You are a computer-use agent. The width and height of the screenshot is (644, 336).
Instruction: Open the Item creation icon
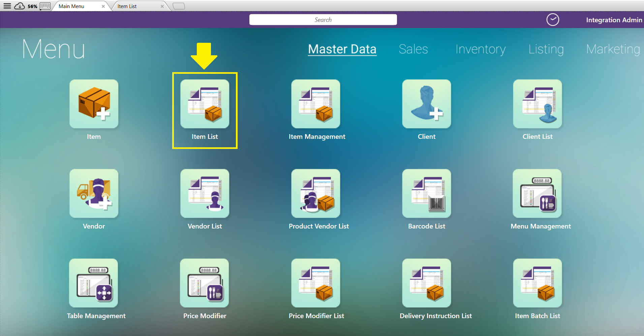(94, 104)
